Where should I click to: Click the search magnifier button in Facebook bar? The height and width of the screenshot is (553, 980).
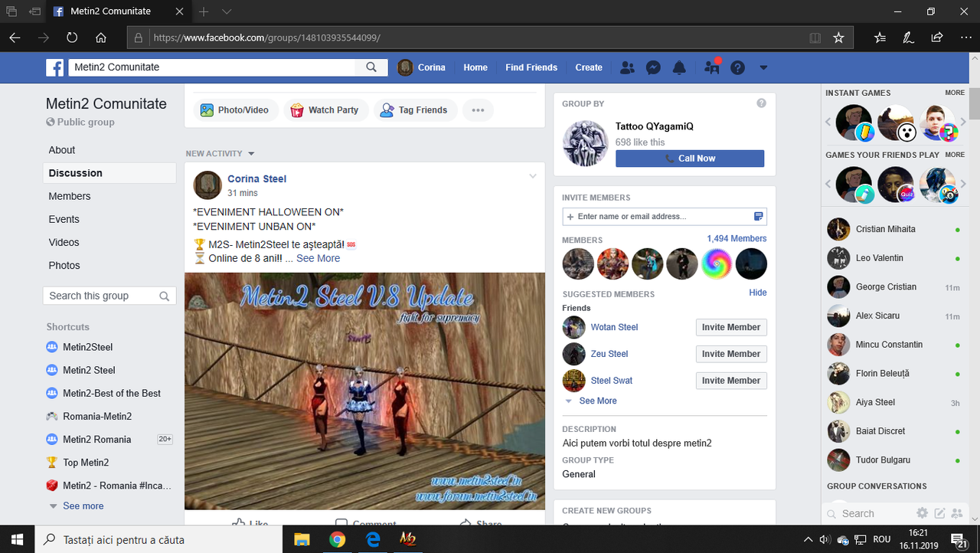pos(371,67)
